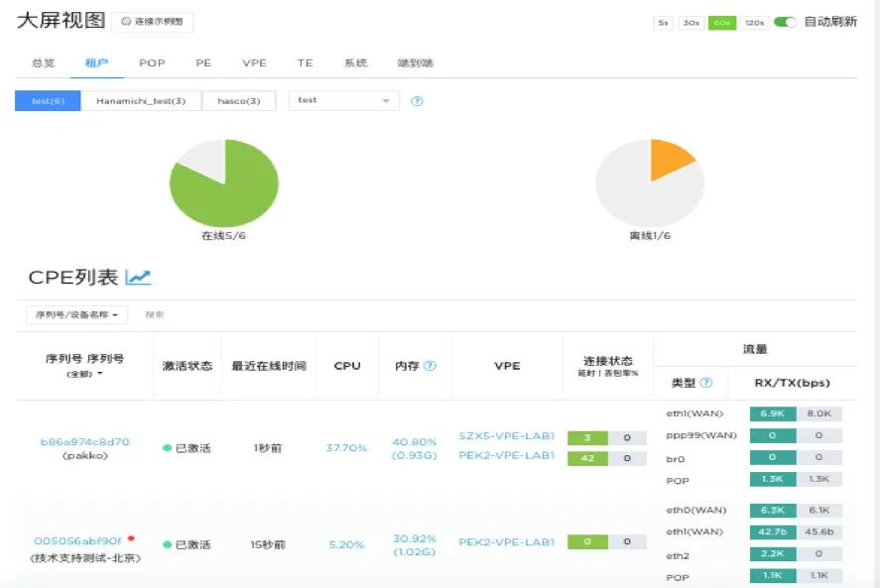Click the help icon beside the test dropdown
880x588 pixels.
(x=417, y=101)
